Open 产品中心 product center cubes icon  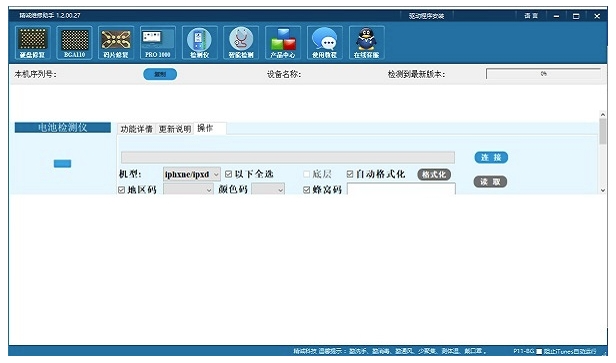[283, 42]
